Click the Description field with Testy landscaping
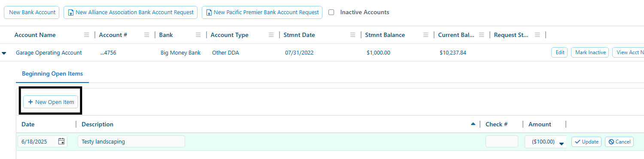The height and width of the screenshot is (159, 644). [131, 141]
